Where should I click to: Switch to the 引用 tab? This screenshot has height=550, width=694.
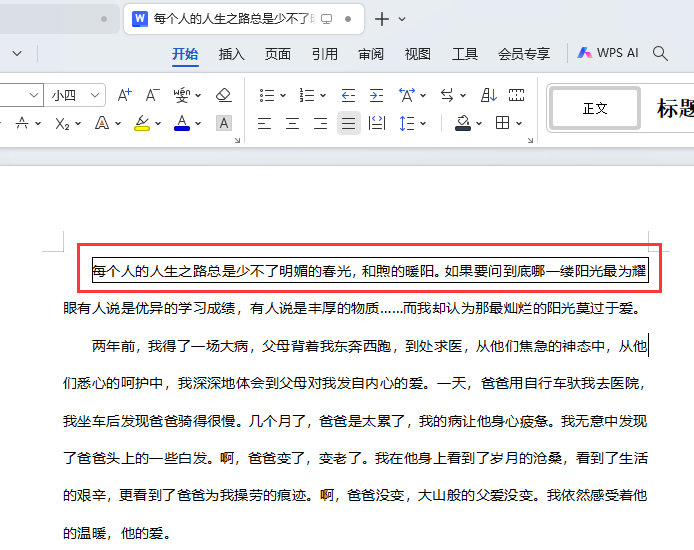(x=324, y=54)
